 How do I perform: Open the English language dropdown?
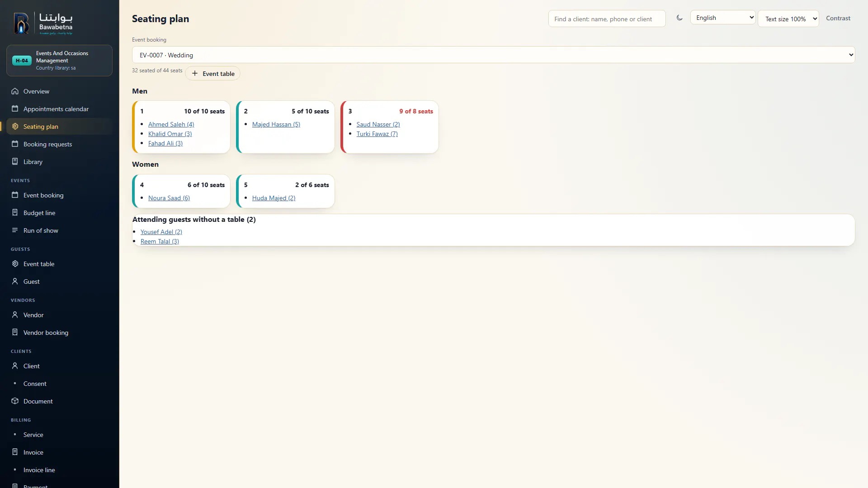[x=723, y=18]
